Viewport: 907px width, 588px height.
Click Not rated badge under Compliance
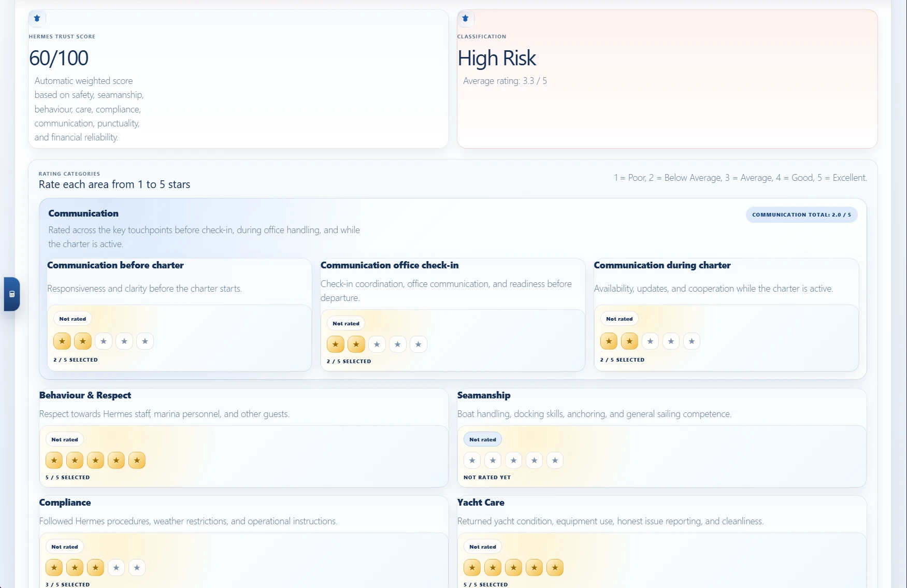65,547
